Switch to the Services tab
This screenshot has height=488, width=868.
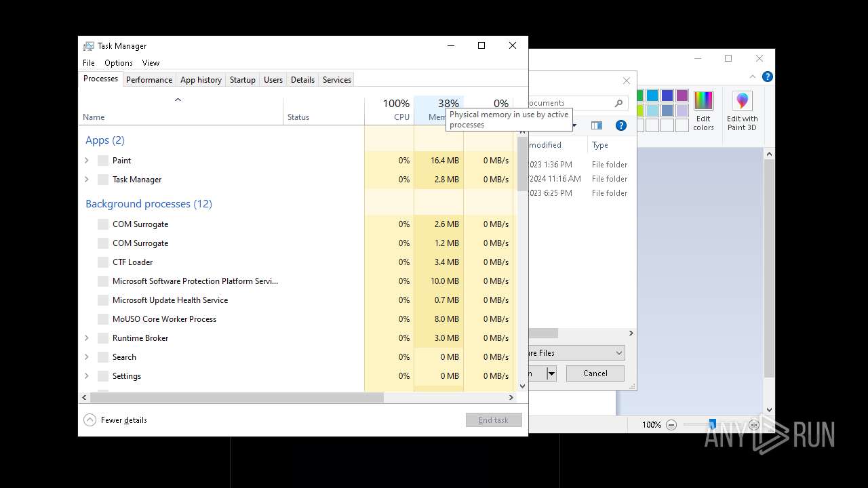[x=337, y=80]
